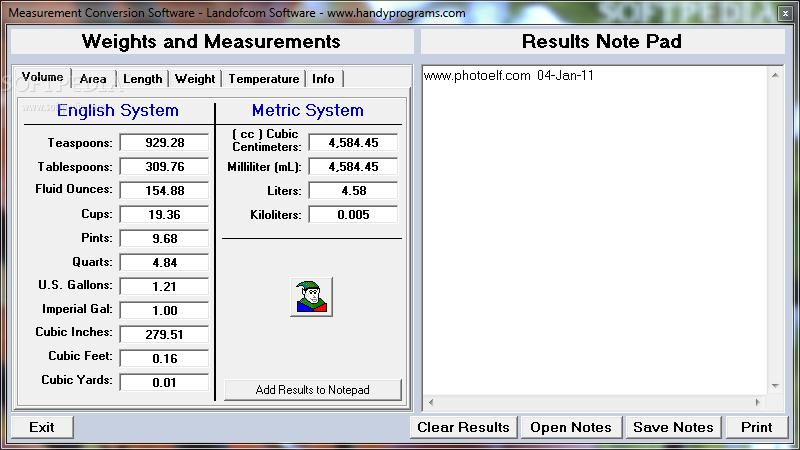Close the Measurement Conversion window

[785, 13]
